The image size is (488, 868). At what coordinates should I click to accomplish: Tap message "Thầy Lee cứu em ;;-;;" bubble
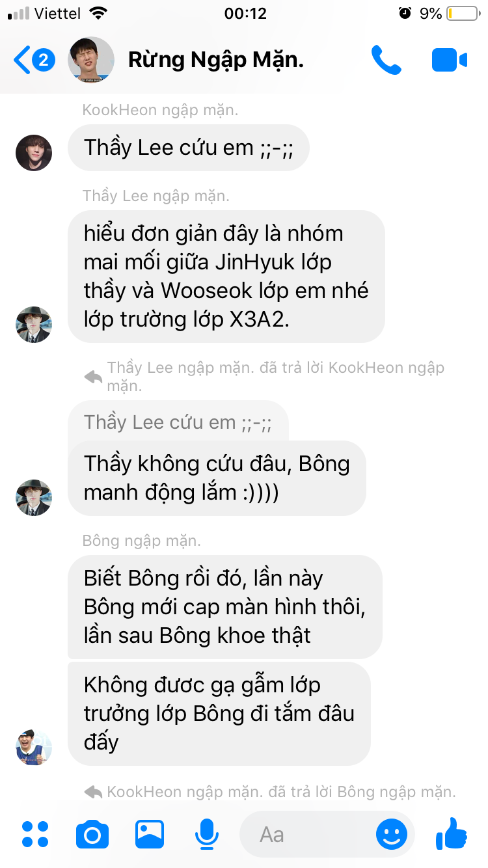coord(188,148)
